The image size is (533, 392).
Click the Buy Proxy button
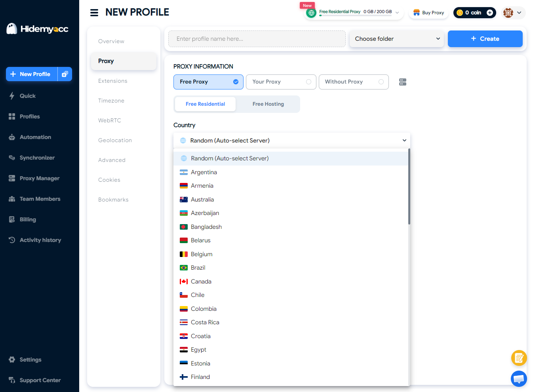coord(428,13)
